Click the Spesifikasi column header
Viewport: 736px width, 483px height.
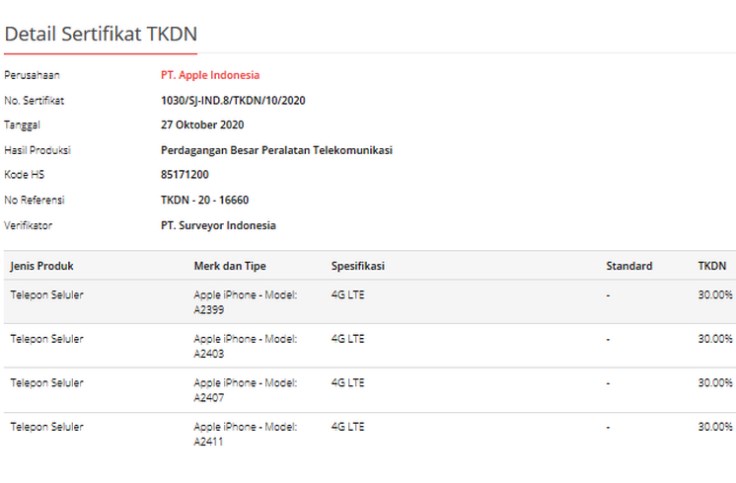pos(358,266)
